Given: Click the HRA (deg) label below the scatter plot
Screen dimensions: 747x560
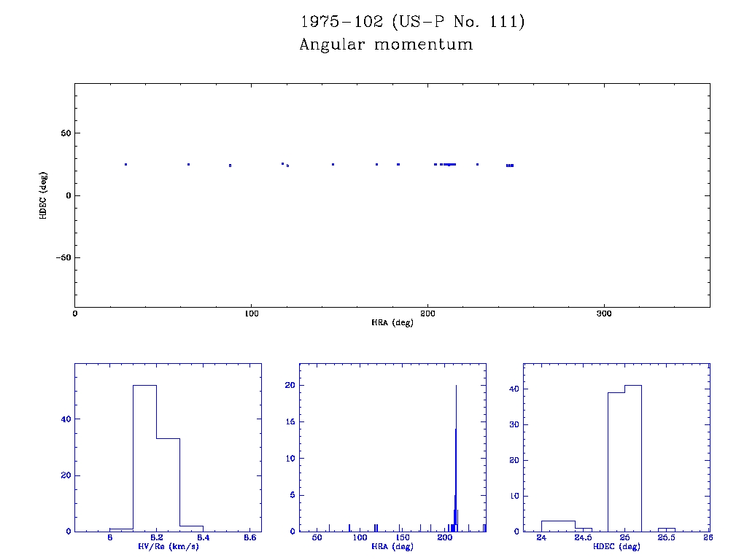Looking at the screenshot, I should tap(392, 322).
